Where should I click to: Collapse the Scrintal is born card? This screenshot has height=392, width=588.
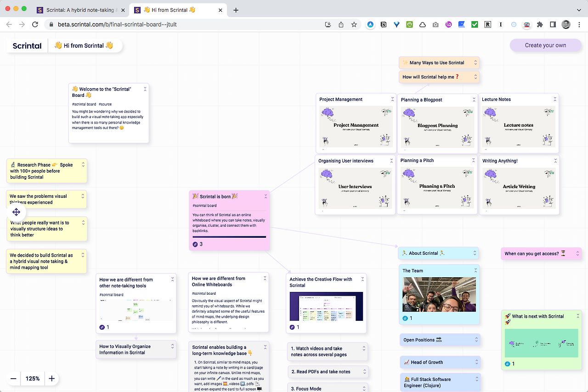266,196
